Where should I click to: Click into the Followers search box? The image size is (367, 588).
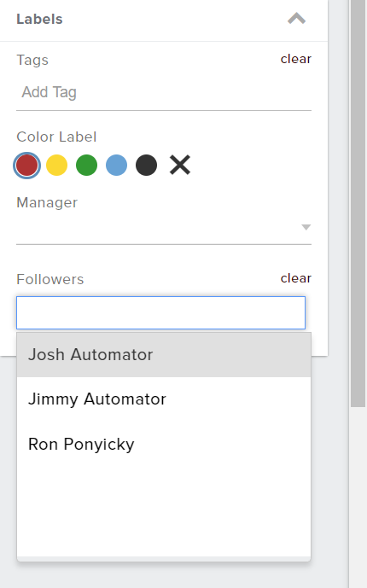click(x=160, y=312)
